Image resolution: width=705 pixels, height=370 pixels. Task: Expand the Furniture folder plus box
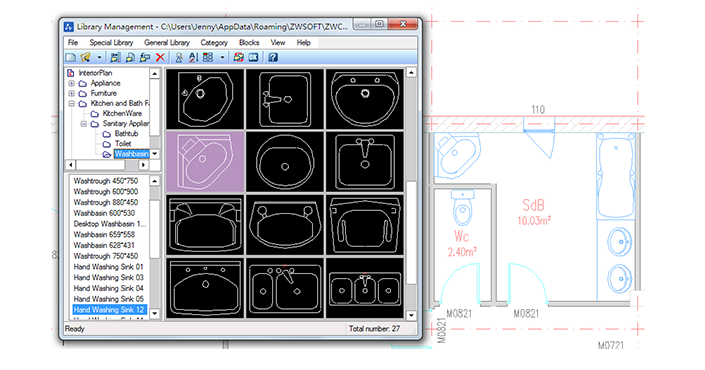pyautogui.click(x=71, y=94)
